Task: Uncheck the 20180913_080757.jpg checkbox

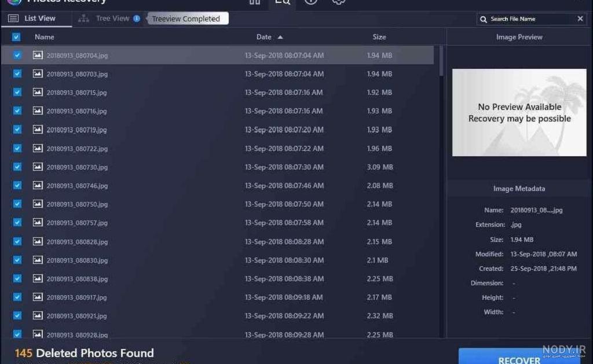Action: point(17,222)
